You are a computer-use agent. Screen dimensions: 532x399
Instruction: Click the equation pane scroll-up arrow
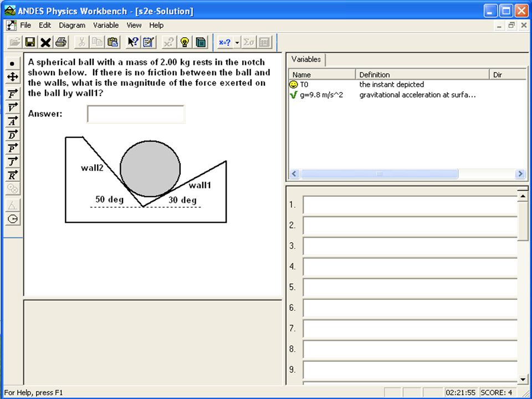523,196
